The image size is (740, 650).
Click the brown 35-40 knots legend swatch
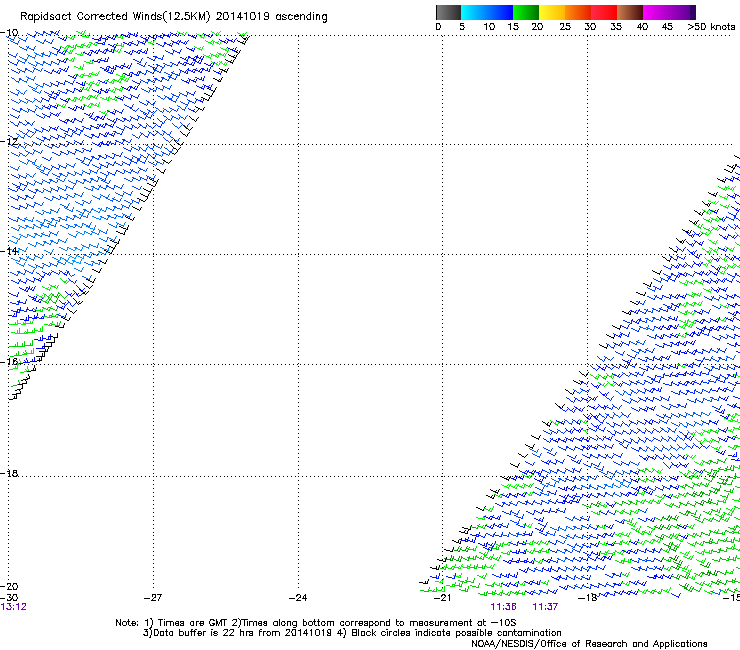click(x=630, y=12)
